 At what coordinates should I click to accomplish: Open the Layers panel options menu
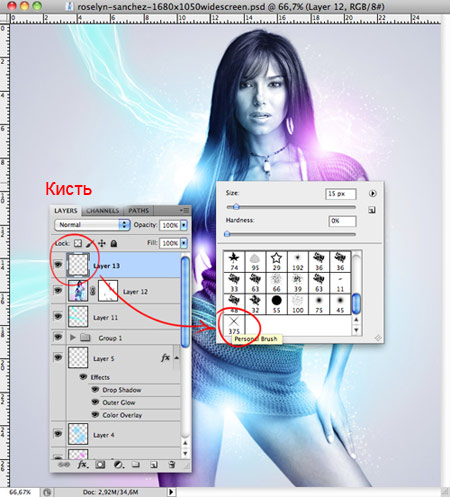(184, 210)
